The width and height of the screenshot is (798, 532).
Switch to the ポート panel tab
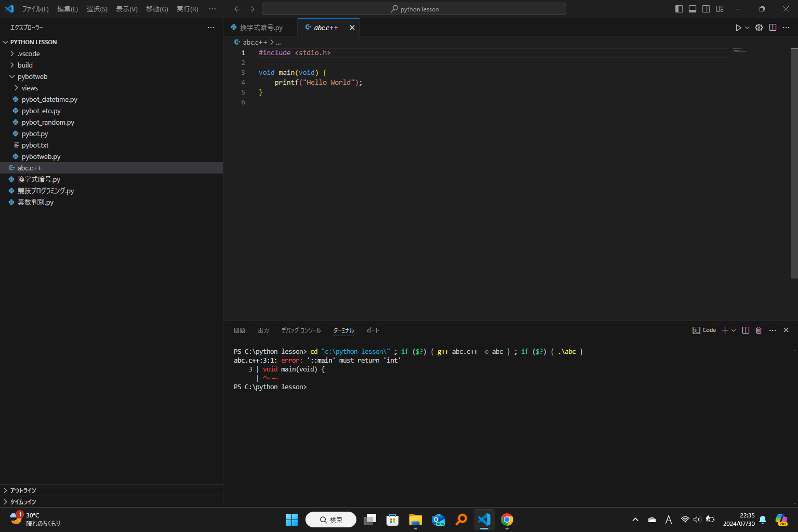pos(373,330)
